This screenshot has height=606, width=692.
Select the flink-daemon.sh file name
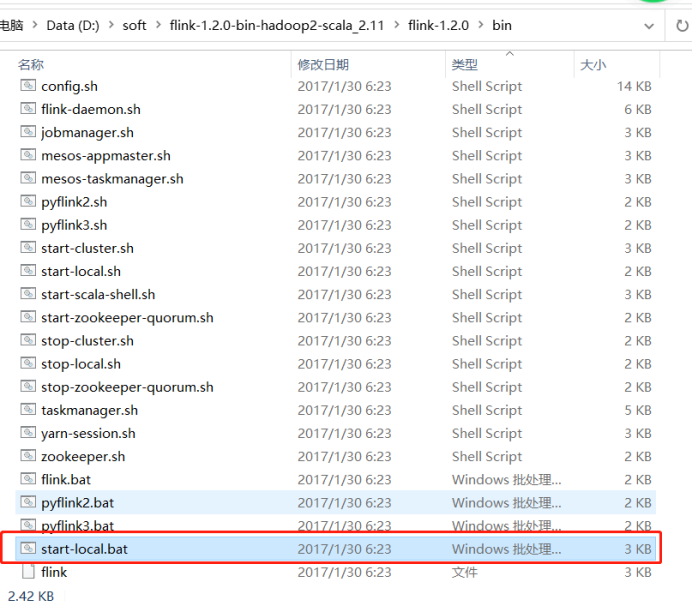tap(91, 109)
